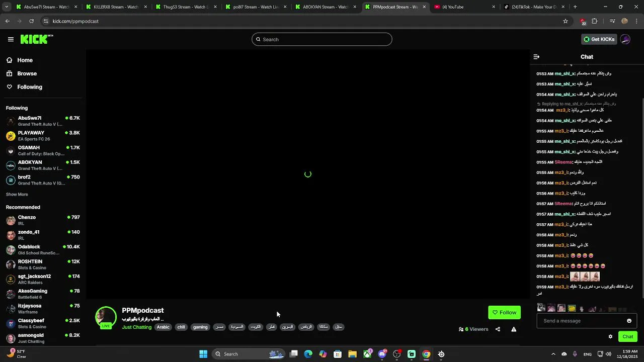Open recommended channel asmongold
The image size is (644, 362).
coord(43,338)
